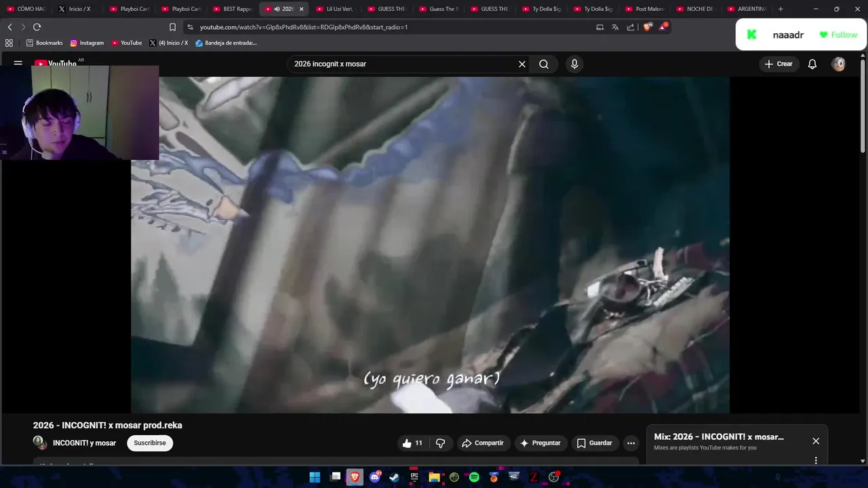Launch Steam from the taskbar
Image resolution: width=868 pixels, height=488 pixels.
point(395,477)
